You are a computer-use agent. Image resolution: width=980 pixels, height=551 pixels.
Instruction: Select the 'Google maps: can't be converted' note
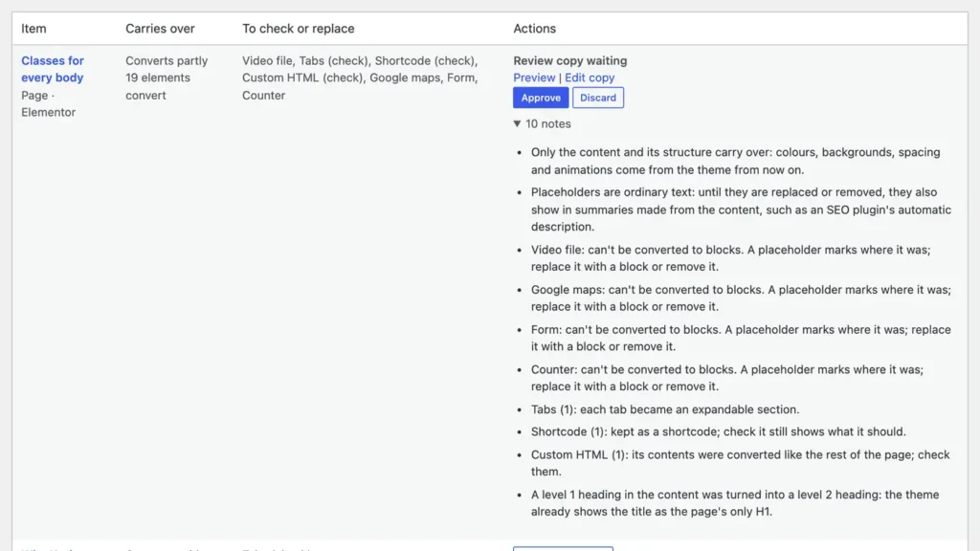click(741, 298)
